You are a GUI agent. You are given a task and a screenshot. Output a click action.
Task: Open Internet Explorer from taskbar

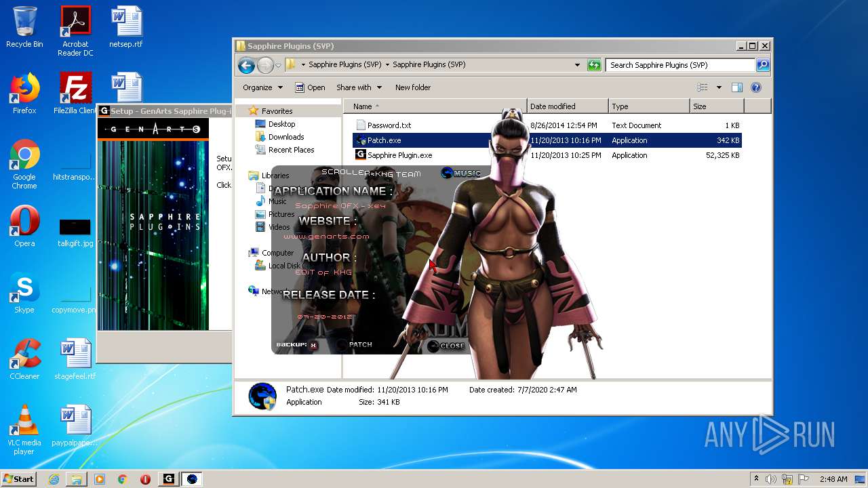(x=54, y=479)
